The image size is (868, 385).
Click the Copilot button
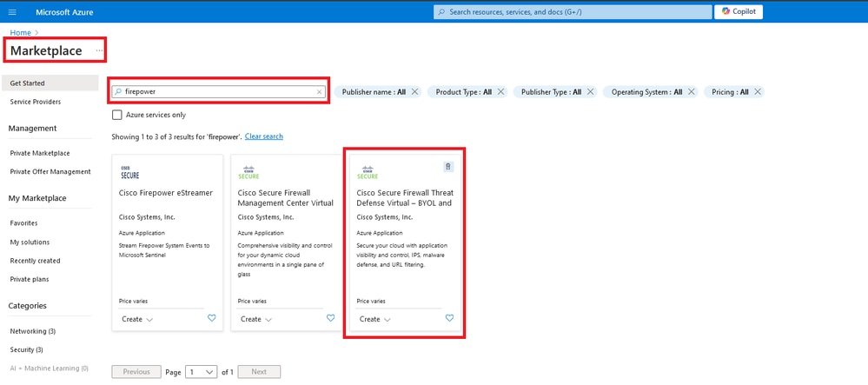739,11
